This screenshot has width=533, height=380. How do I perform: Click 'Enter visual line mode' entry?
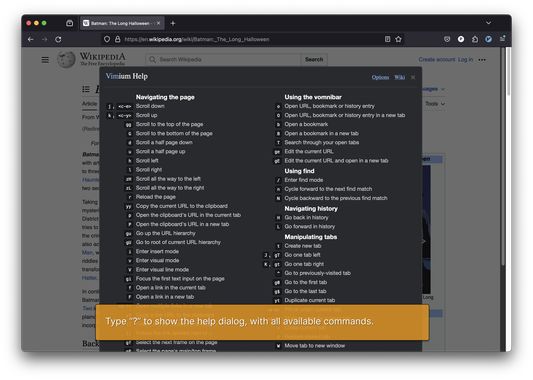(x=162, y=270)
